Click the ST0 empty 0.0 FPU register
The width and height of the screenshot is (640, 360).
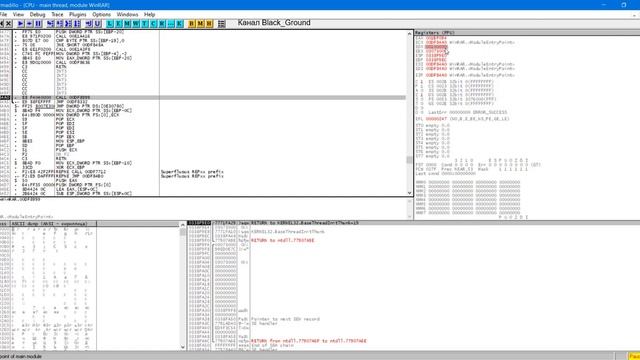(x=433, y=125)
